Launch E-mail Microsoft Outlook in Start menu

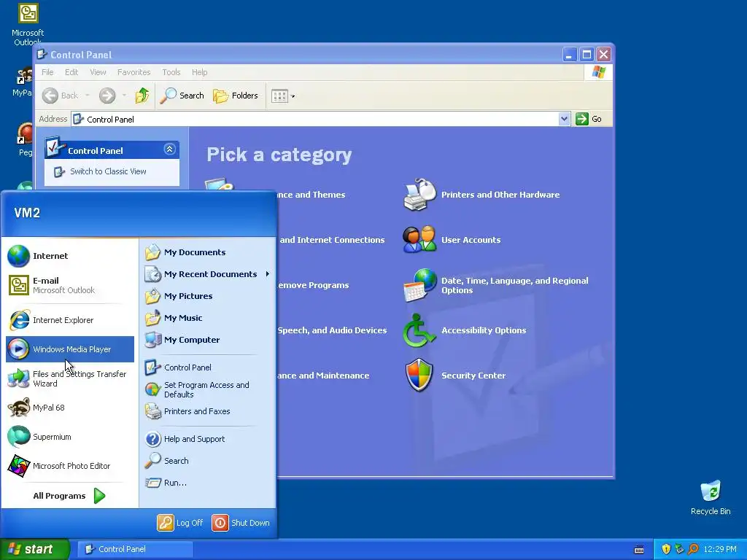pyautogui.click(x=69, y=285)
